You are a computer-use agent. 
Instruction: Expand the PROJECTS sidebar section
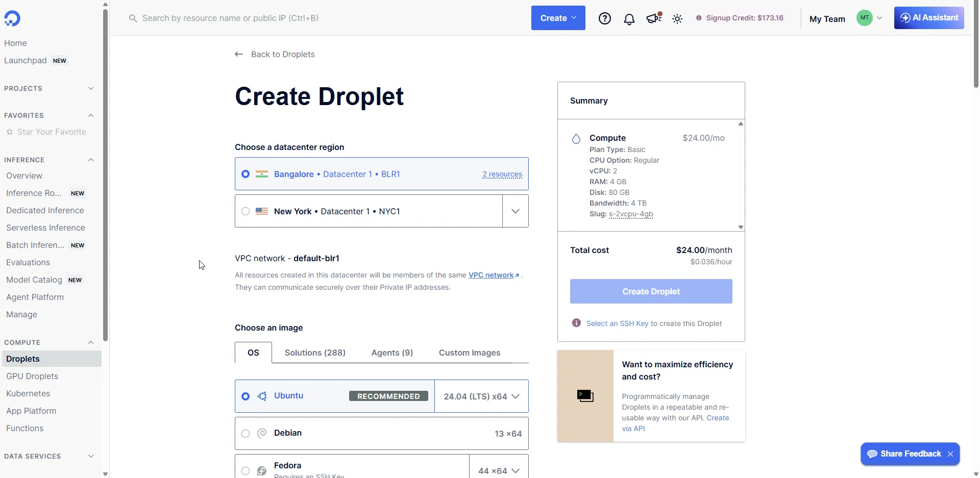(91, 88)
